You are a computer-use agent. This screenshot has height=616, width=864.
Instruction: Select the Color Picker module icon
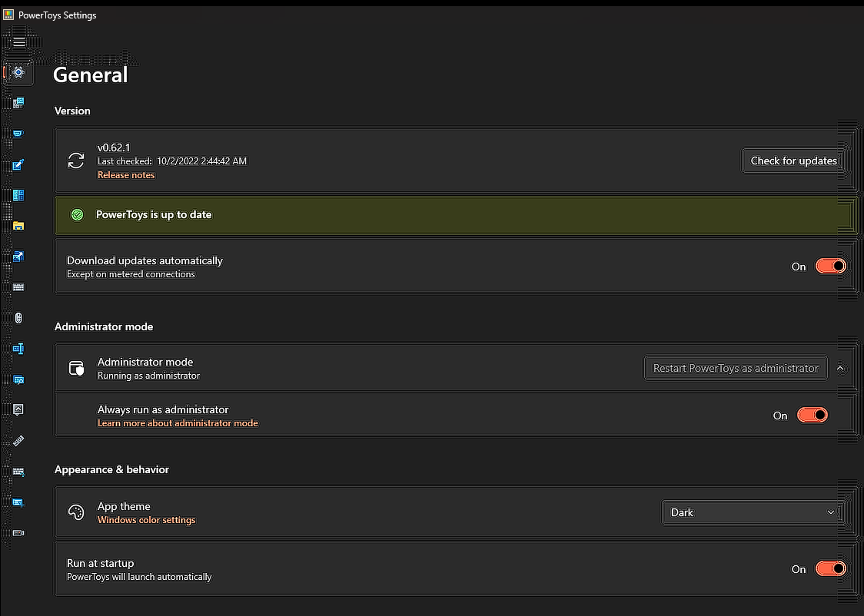coord(18,164)
